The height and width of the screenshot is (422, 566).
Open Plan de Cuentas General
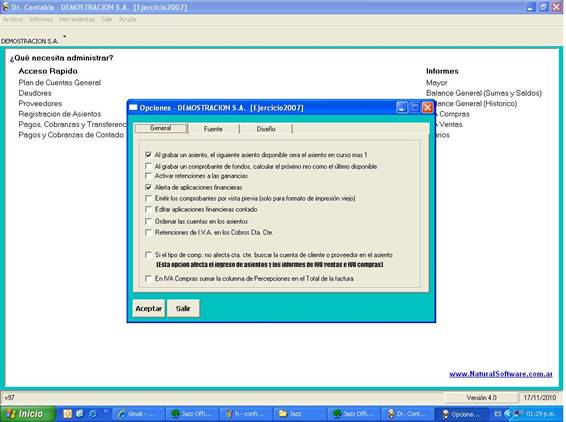[x=60, y=82]
